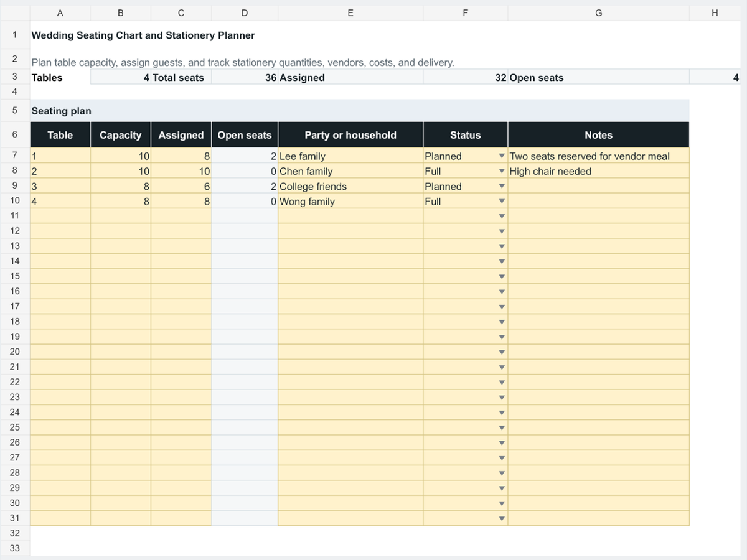Click the 'College friends' cell

tap(350, 186)
